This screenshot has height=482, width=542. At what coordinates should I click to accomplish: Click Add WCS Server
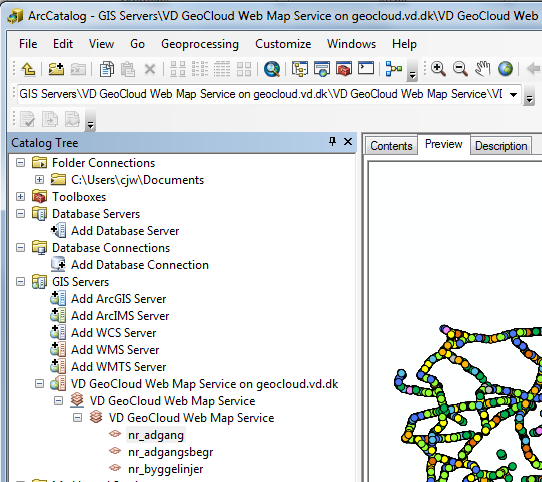(x=113, y=333)
